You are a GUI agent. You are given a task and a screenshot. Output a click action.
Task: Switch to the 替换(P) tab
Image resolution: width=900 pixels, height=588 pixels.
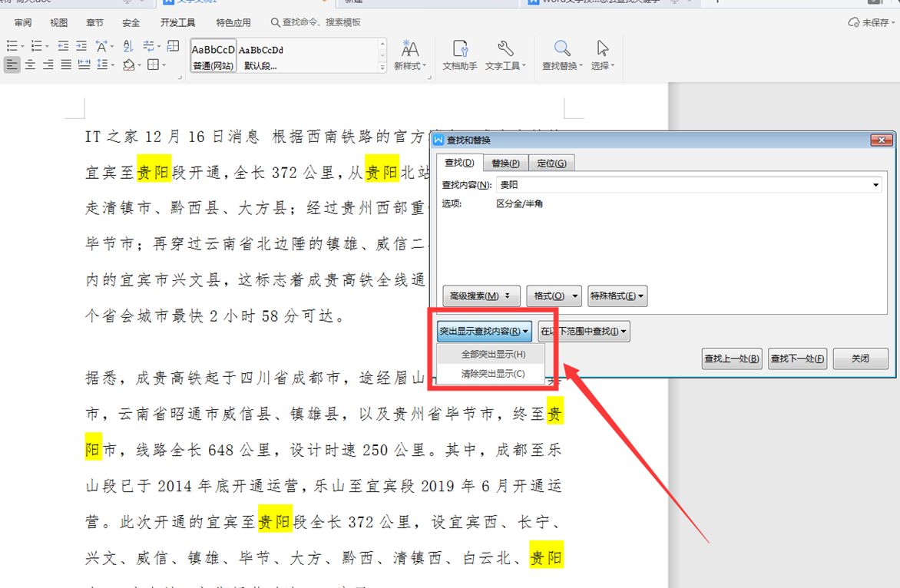tap(505, 164)
